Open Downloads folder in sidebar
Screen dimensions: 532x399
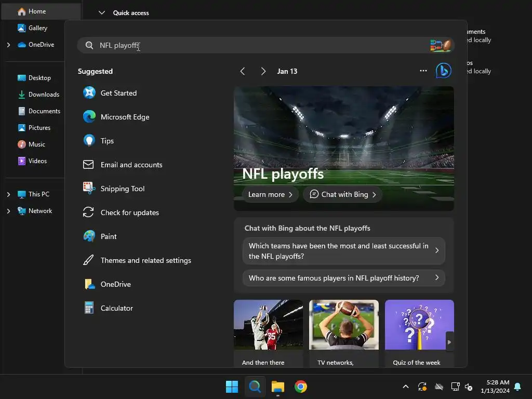(38, 95)
